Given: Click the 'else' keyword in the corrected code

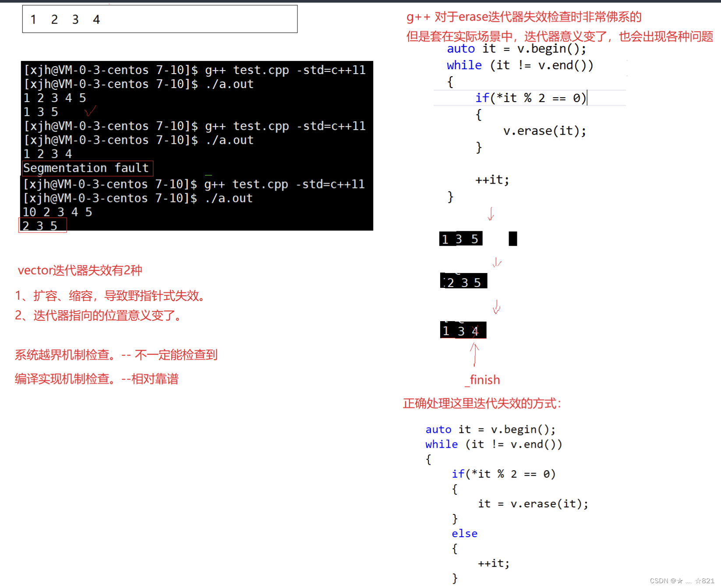Looking at the screenshot, I should pos(465,534).
